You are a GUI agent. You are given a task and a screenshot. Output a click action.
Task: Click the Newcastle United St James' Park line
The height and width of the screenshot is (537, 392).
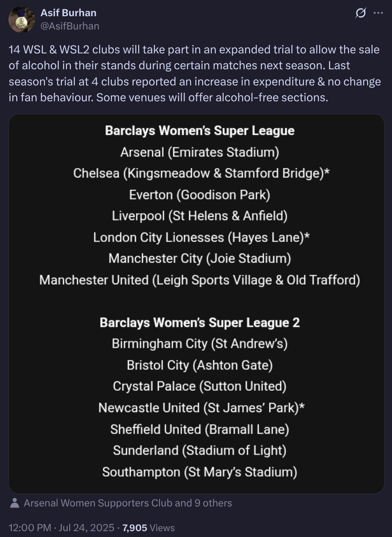(x=202, y=408)
